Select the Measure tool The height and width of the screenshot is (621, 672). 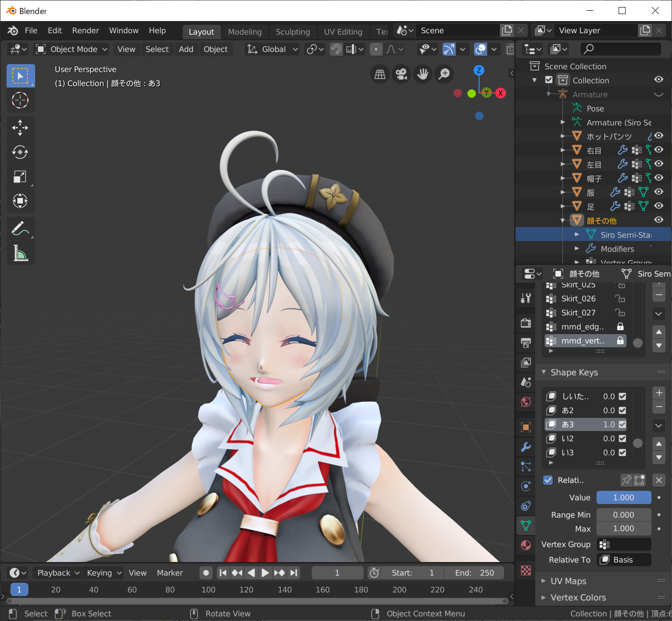click(20, 253)
